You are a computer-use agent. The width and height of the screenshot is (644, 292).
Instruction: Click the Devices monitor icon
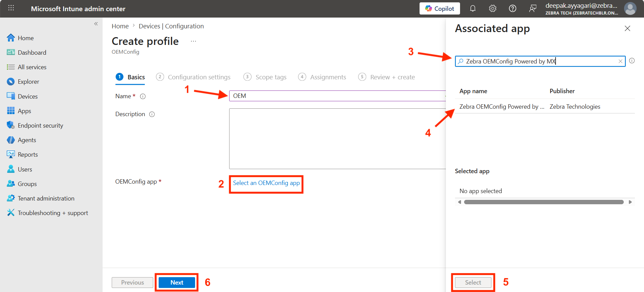pyautogui.click(x=11, y=96)
